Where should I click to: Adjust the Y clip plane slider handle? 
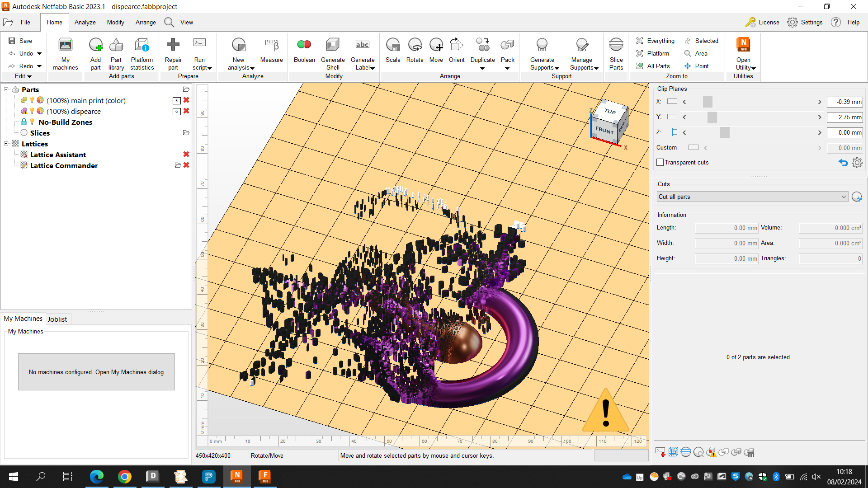pyautogui.click(x=712, y=117)
